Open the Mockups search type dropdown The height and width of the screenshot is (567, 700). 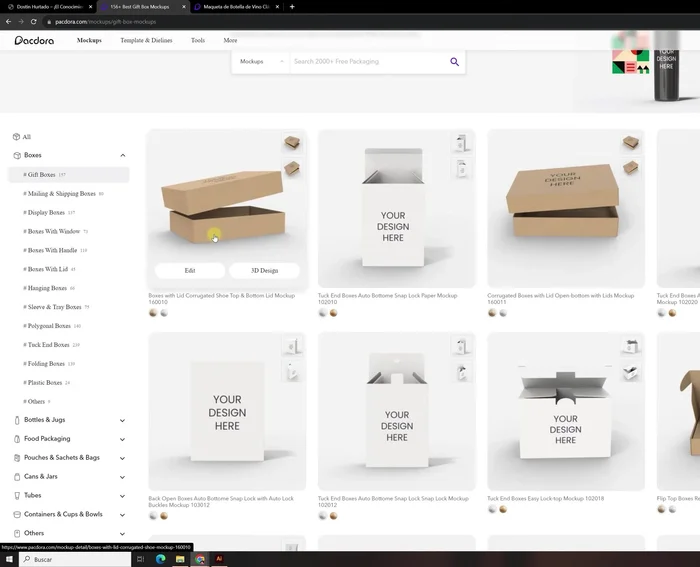(261, 62)
